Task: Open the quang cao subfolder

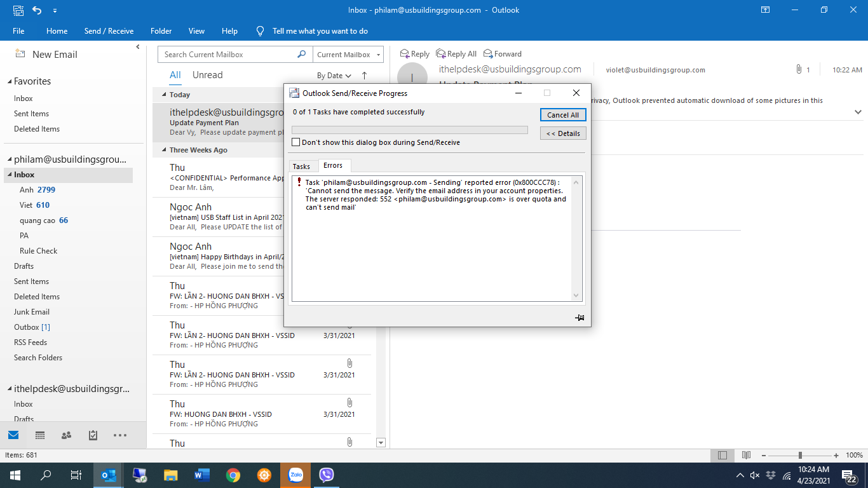Action: 43,220
